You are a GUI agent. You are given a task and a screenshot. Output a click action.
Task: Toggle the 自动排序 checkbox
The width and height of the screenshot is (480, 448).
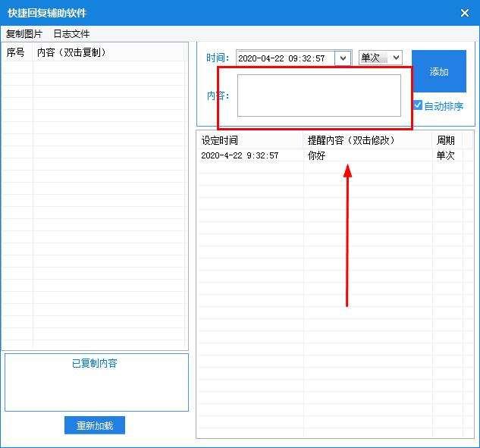tap(418, 105)
